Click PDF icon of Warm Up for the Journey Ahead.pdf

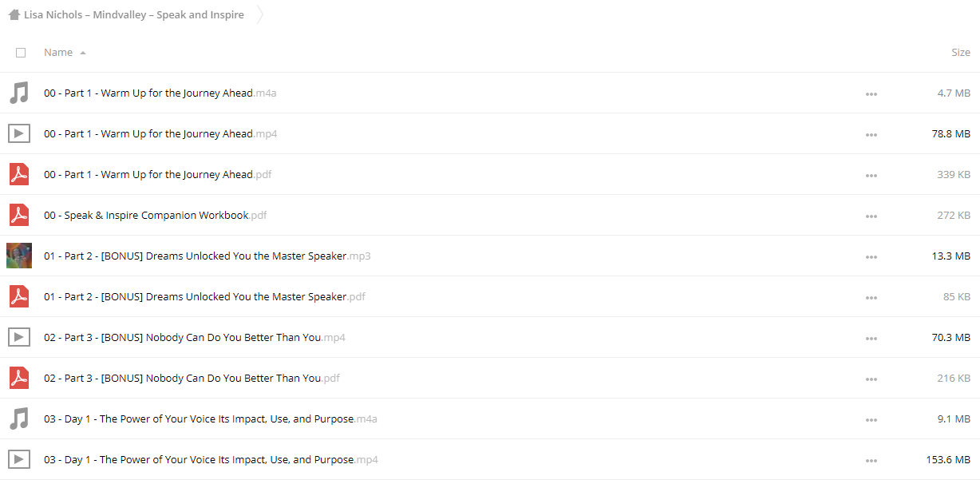[19, 175]
